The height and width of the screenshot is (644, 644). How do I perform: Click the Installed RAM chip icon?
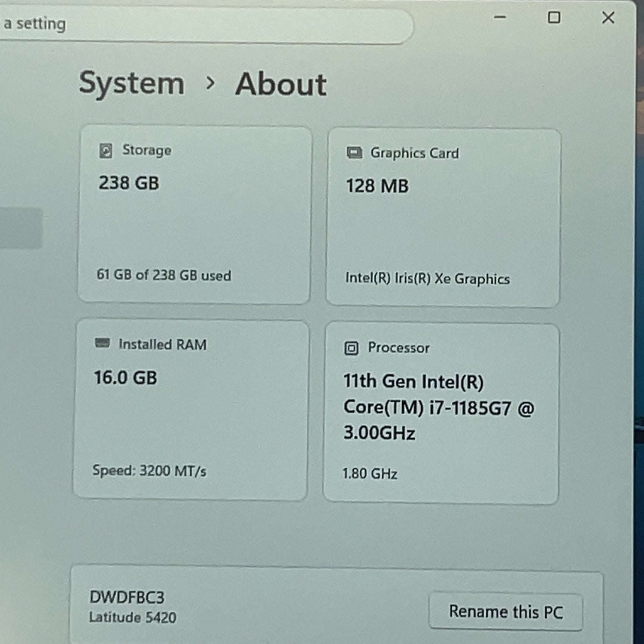pos(102,343)
